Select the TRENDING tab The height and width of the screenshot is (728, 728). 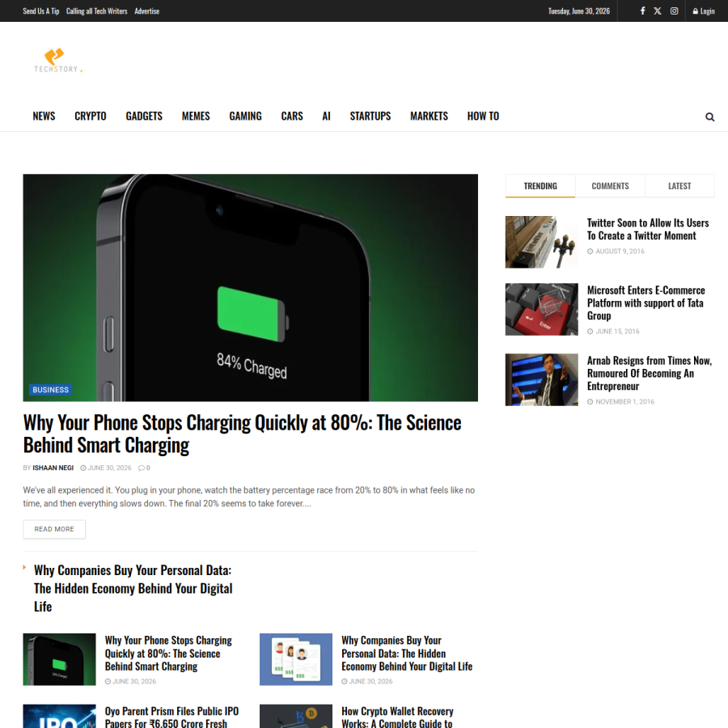(x=540, y=186)
